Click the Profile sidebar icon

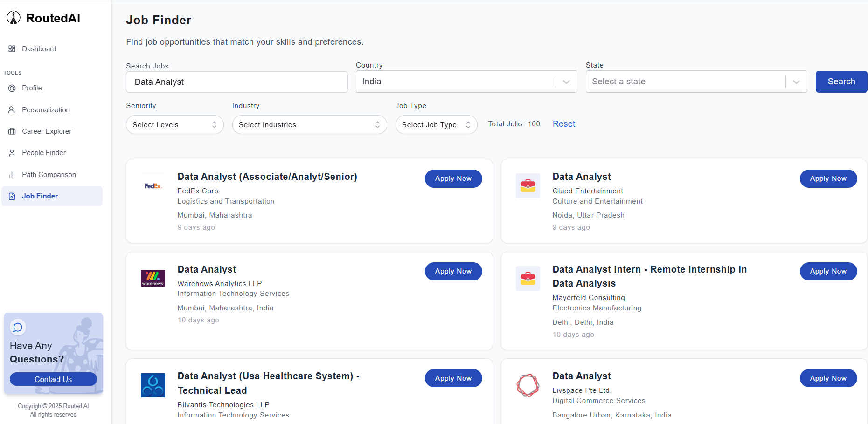tap(12, 88)
